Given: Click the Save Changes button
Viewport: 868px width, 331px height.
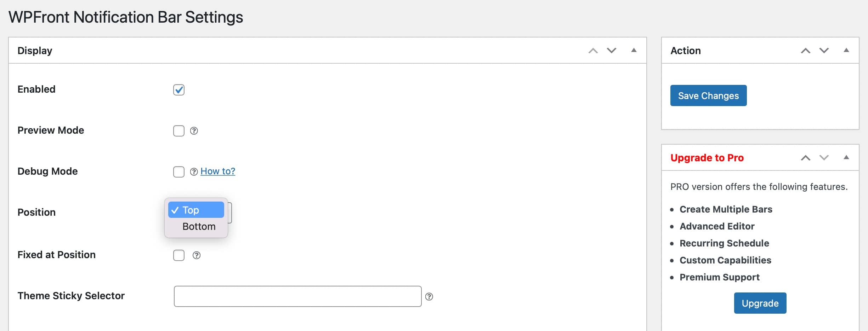Looking at the screenshot, I should [708, 95].
